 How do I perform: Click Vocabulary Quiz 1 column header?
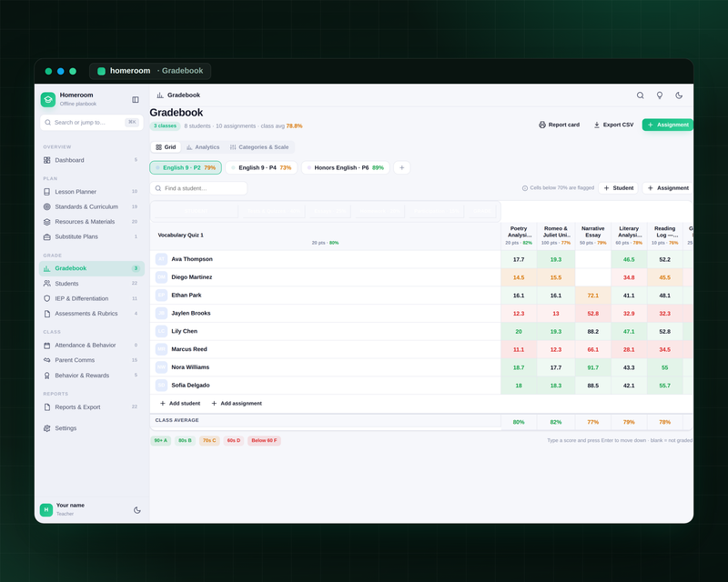point(325,236)
